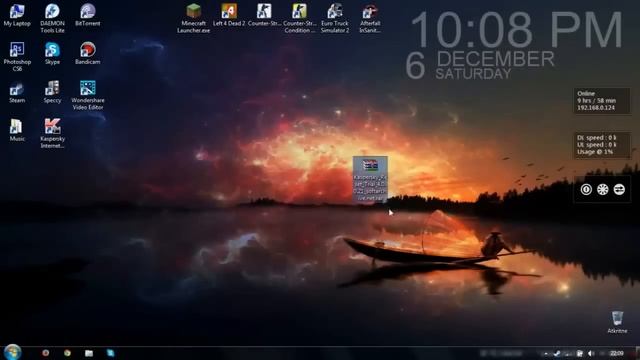Click the blue taskbar icon beside explorer

click(x=111, y=353)
